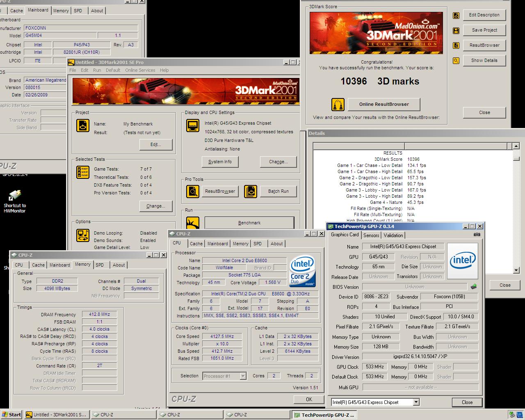Click DRAM Frequency value 412.8 MHz
Viewport: 525px width, 420px height.
point(100,315)
